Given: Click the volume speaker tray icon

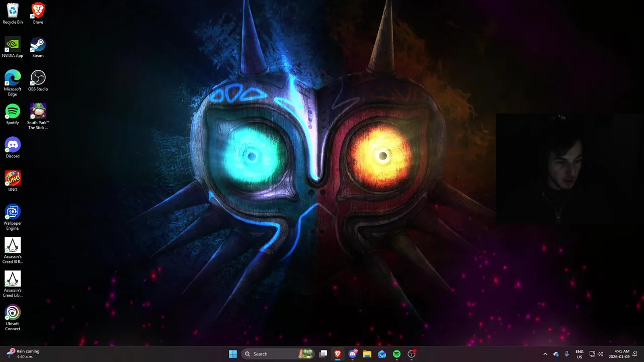Looking at the screenshot, I should (600, 354).
